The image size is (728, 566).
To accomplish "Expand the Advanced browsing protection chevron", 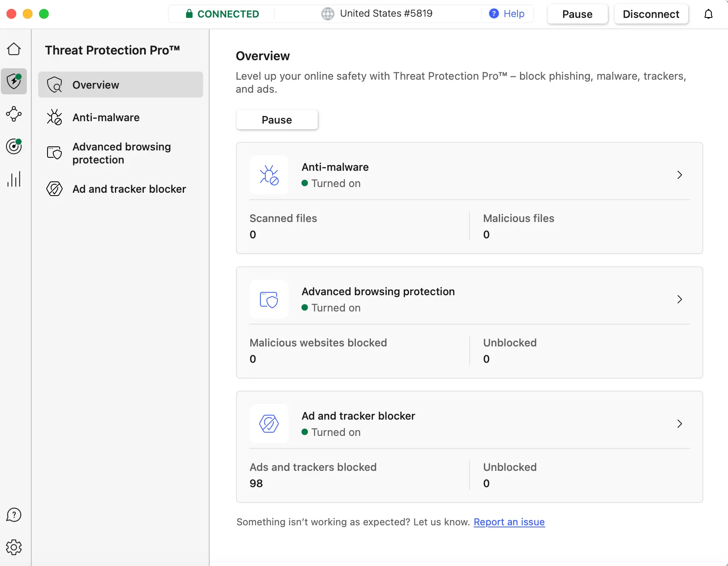I will pyautogui.click(x=680, y=299).
